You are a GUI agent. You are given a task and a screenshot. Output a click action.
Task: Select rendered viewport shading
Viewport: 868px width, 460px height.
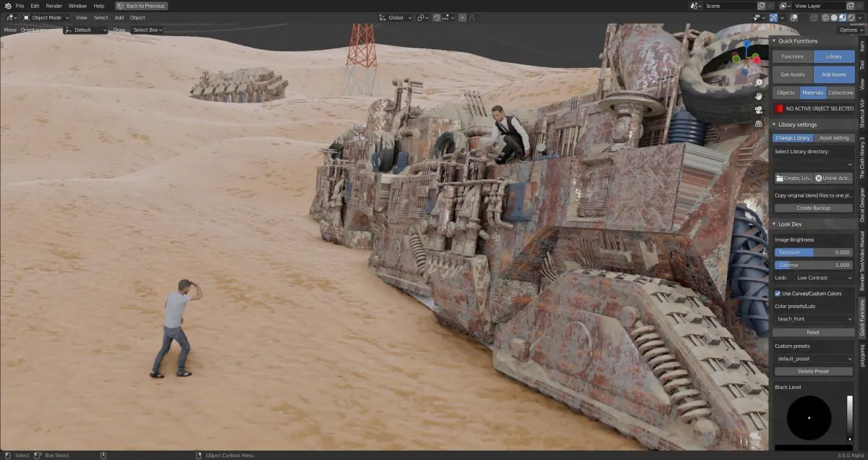point(851,17)
